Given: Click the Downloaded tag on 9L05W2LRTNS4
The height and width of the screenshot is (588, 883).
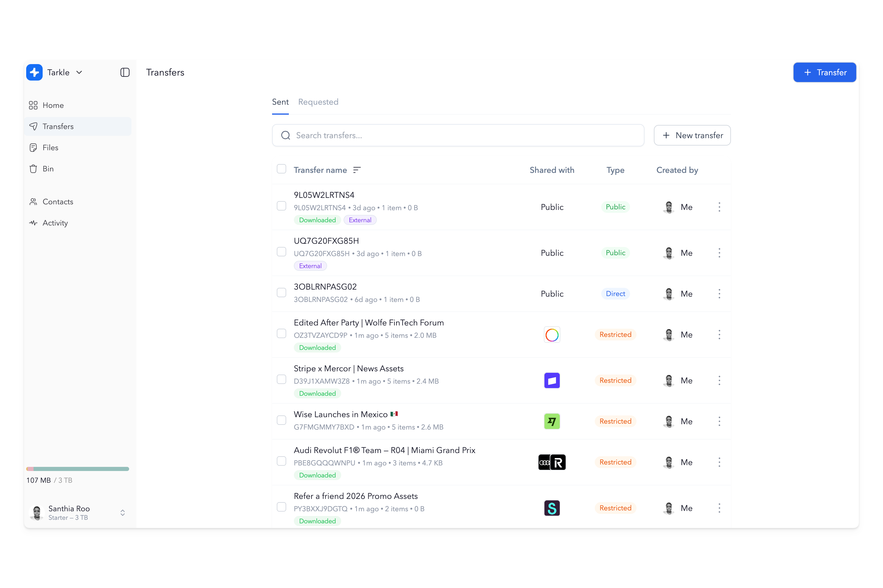Looking at the screenshot, I should point(317,220).
